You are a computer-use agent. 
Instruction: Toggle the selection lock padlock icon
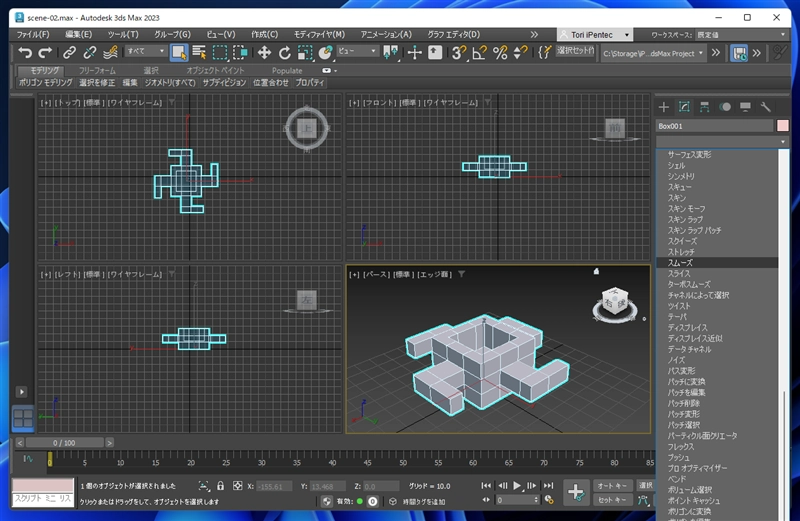[x=220, y=486]
